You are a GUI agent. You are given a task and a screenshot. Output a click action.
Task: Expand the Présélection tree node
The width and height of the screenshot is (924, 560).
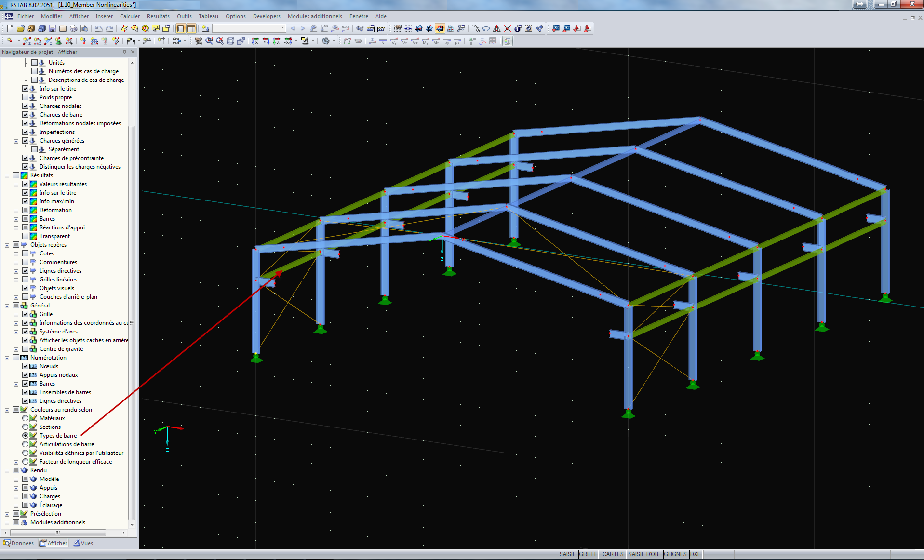tap(7, 514)
